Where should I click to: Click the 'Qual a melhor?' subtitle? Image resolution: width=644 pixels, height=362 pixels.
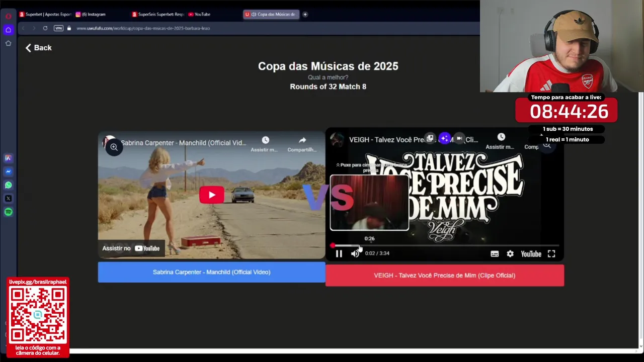tap(328, 77)
